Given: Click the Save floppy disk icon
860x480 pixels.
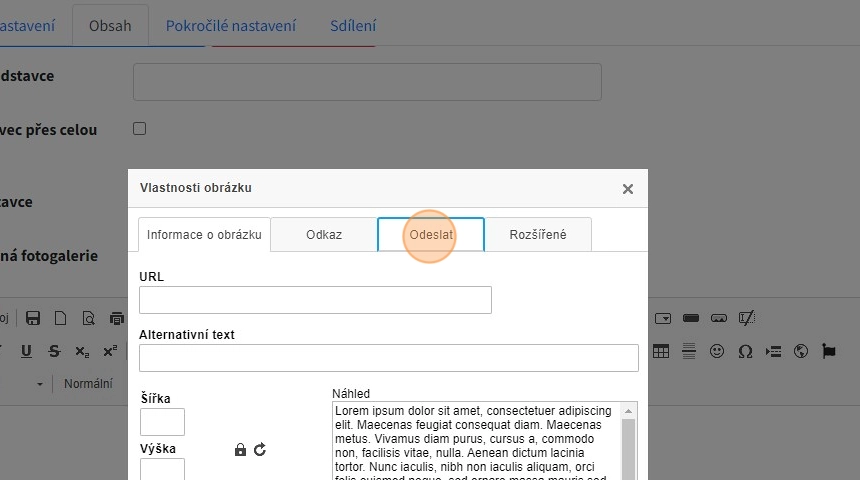Looking at the screenshot, I should point(33,319).
